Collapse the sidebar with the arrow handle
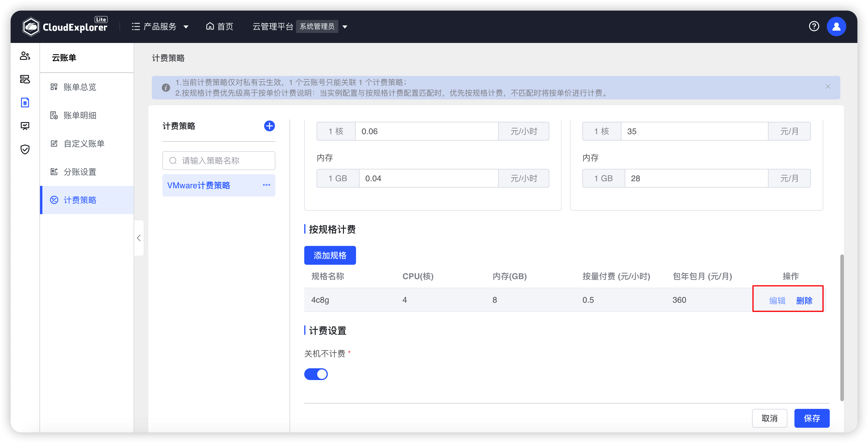 139,238
